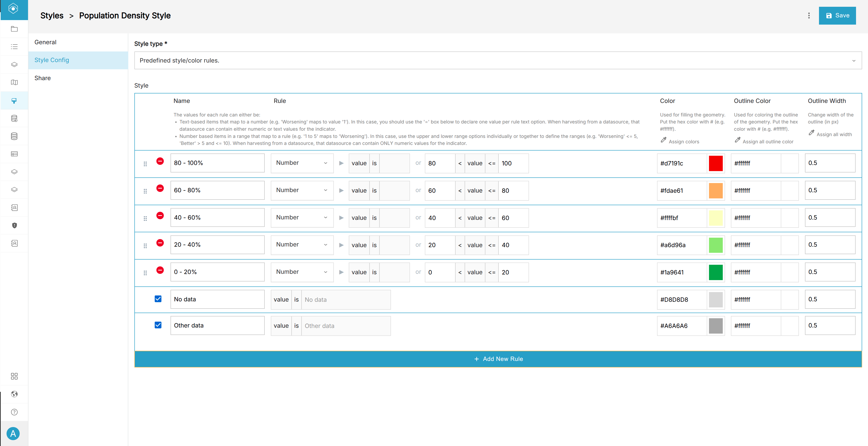Edit outline color hex in 20 - 40% row
The image size is (868, 446).
756,245
